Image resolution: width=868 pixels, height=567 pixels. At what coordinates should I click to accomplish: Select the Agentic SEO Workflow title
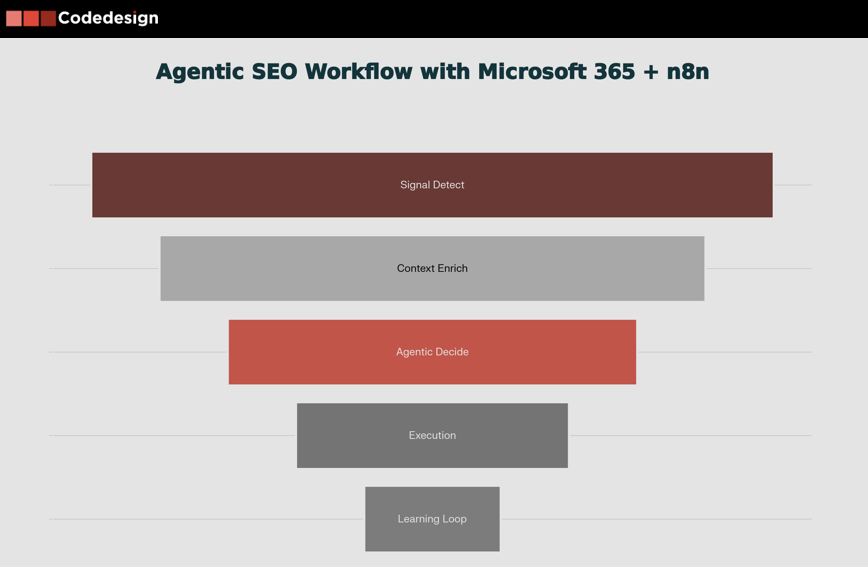[432, 72]
